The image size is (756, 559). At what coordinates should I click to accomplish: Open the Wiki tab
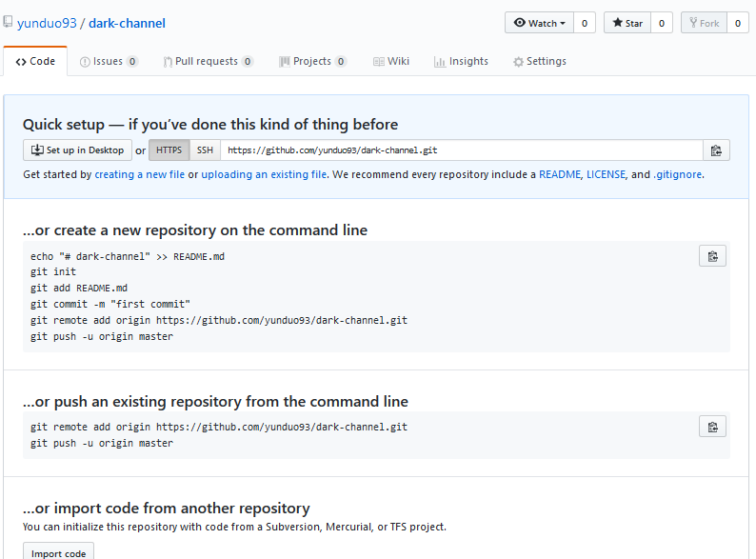[x=391, y=61]
